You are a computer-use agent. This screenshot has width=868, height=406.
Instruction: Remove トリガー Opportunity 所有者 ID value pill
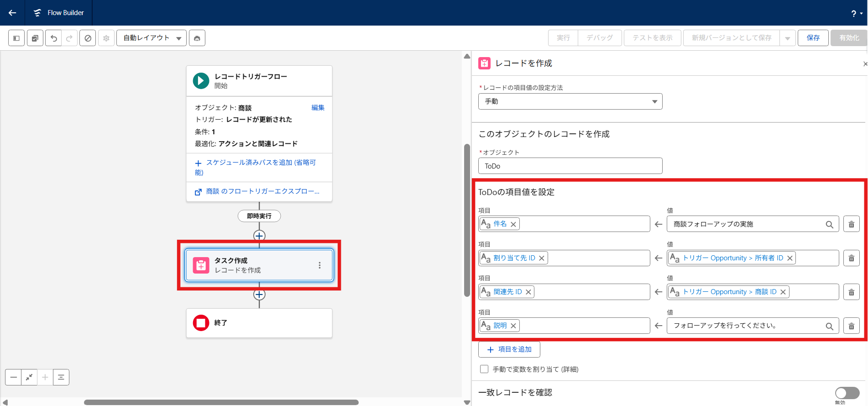click(x=790, y=258)
